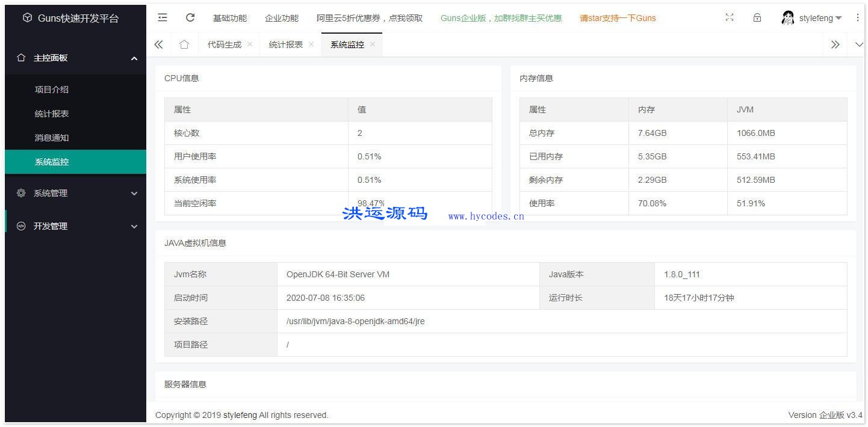Close the 代码生成 tab

pos(251,44)
